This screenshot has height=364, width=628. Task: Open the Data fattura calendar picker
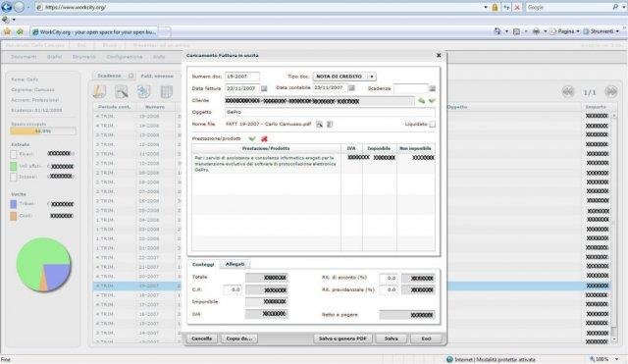[x=264, y=88]
